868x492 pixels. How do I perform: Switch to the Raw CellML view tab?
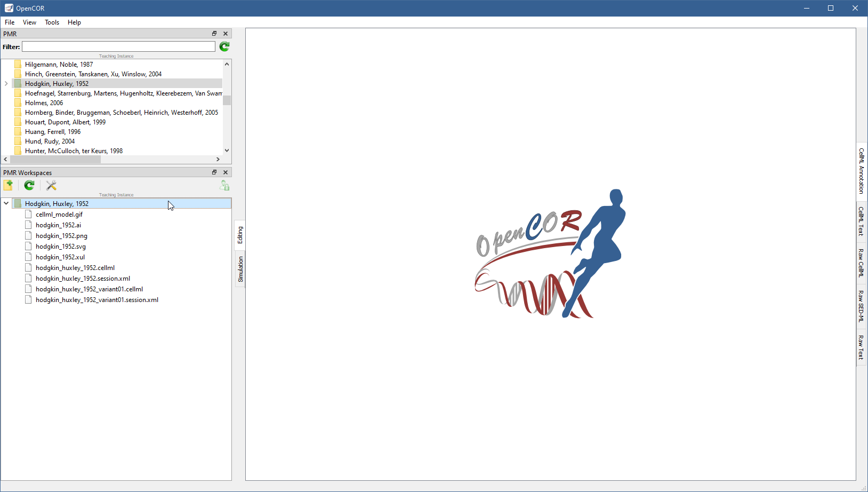click(861, 263)
